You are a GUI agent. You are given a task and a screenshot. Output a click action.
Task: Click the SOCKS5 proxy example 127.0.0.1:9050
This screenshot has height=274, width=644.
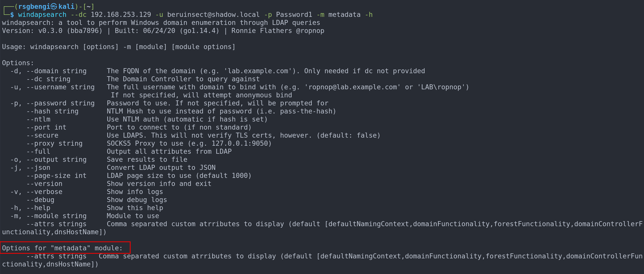(x=240, y=143)
